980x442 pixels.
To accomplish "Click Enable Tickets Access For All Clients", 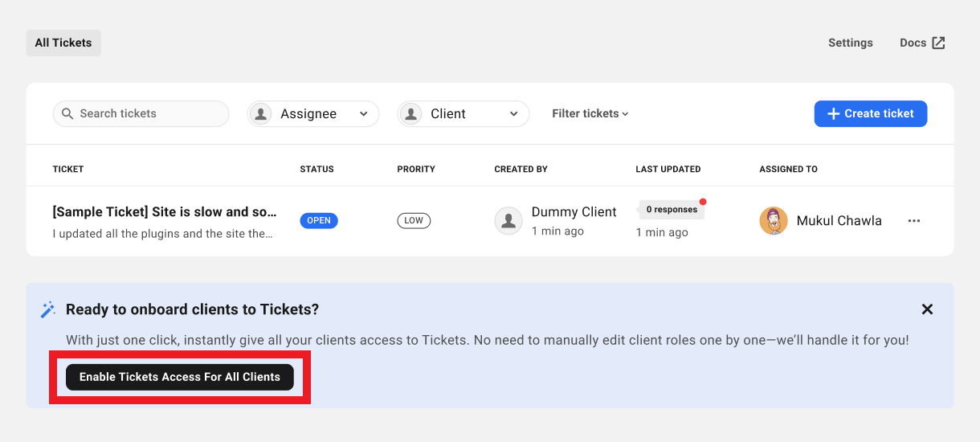I will click(x=180, y=377).
